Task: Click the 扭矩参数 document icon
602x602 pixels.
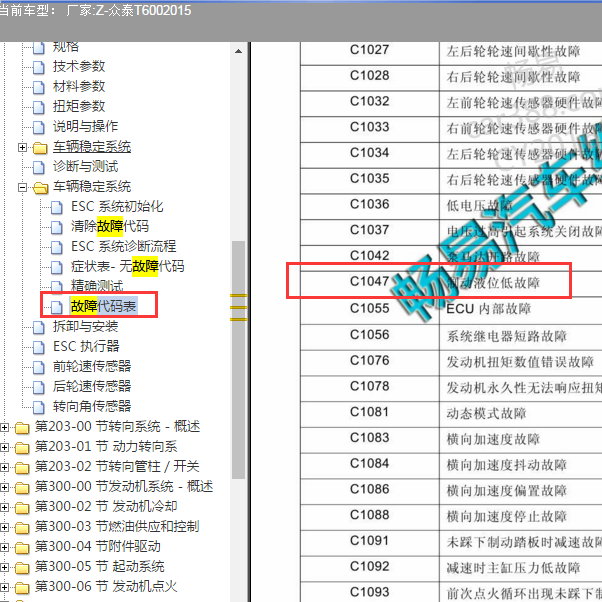Action: click(38, 107)
